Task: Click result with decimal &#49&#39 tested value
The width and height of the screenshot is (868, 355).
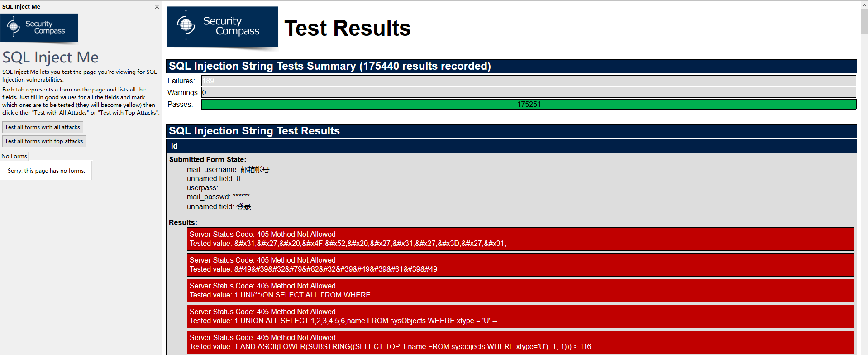Action: click(520, 265)
